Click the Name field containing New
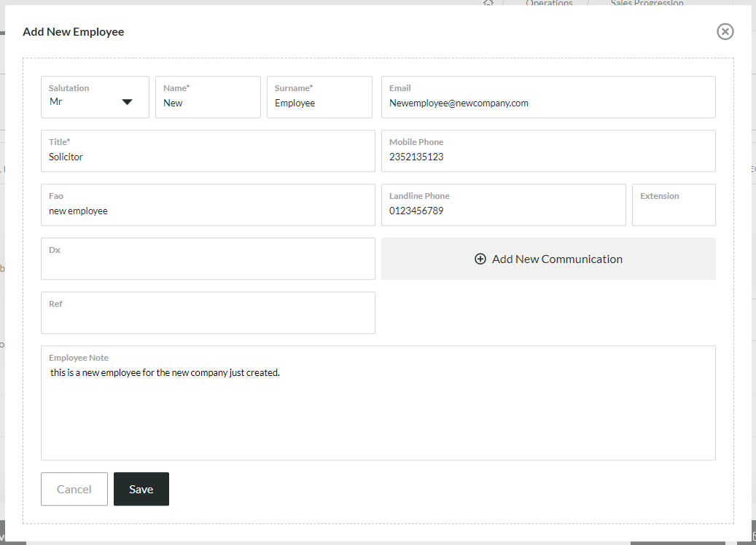Image resolution: width=756 pixels, height=545 pixels. 208,97
